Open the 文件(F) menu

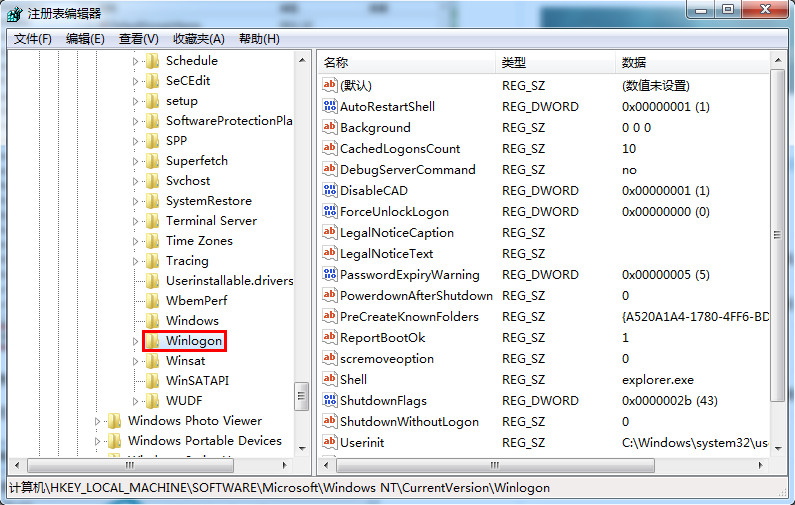click(x=33, y=39)
